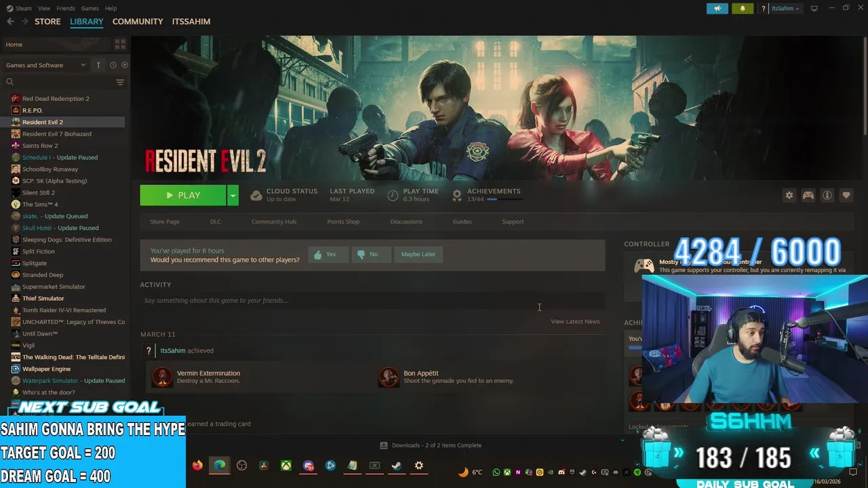The image size is (868, 488).
Task: Choose Maybe Later on the recommend prompt
Action: (x=418, y=254)
